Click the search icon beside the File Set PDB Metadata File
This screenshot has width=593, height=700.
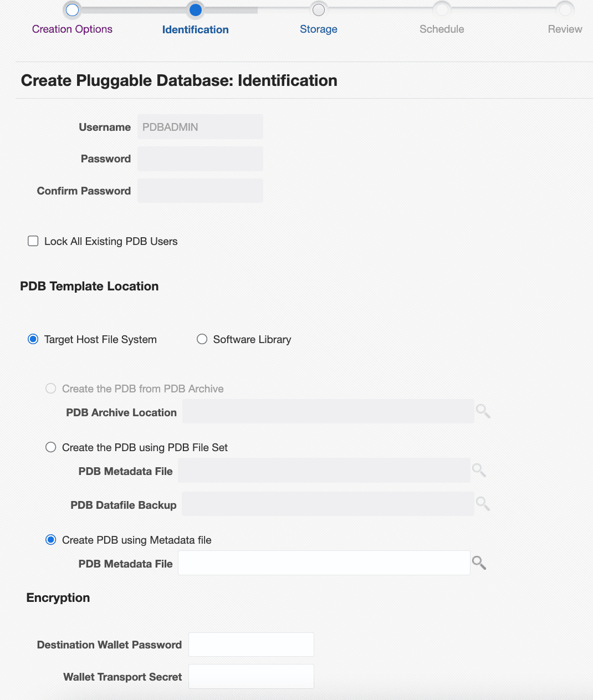coord(479,471)
